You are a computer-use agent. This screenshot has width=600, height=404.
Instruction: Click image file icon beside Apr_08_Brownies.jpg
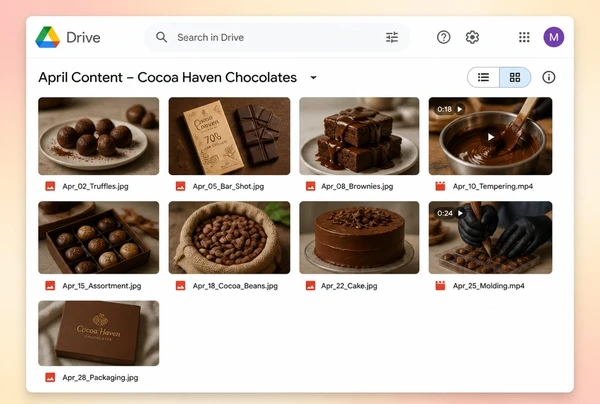(311, 186)
